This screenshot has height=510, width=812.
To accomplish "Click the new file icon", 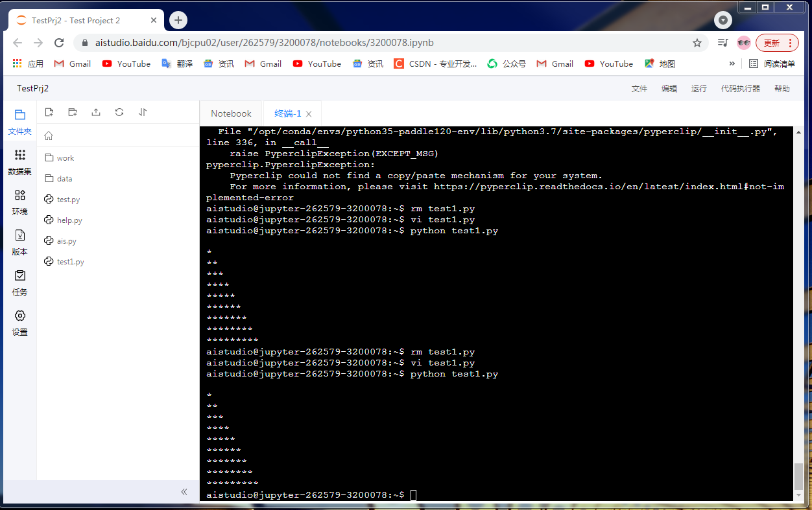I will pos(49,112).
